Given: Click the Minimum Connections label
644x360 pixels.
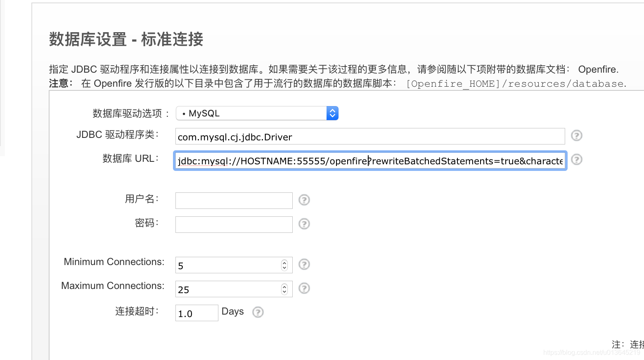Looking at the screenshot, I should tap(114, 262).
